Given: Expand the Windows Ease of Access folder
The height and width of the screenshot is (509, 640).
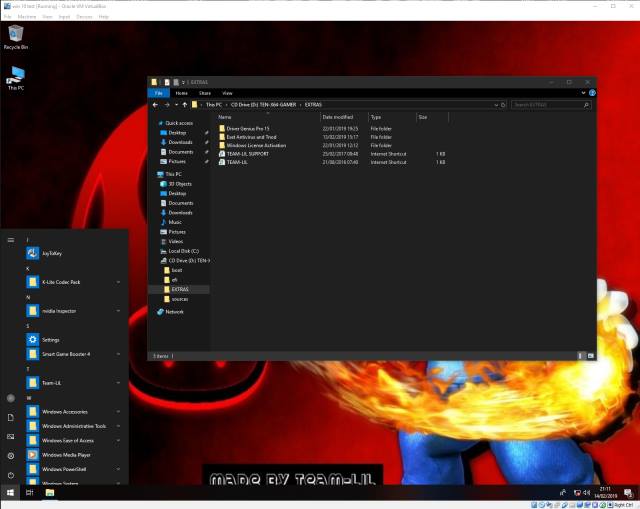Looking at the screenshot, I should (x=73, y=440).
